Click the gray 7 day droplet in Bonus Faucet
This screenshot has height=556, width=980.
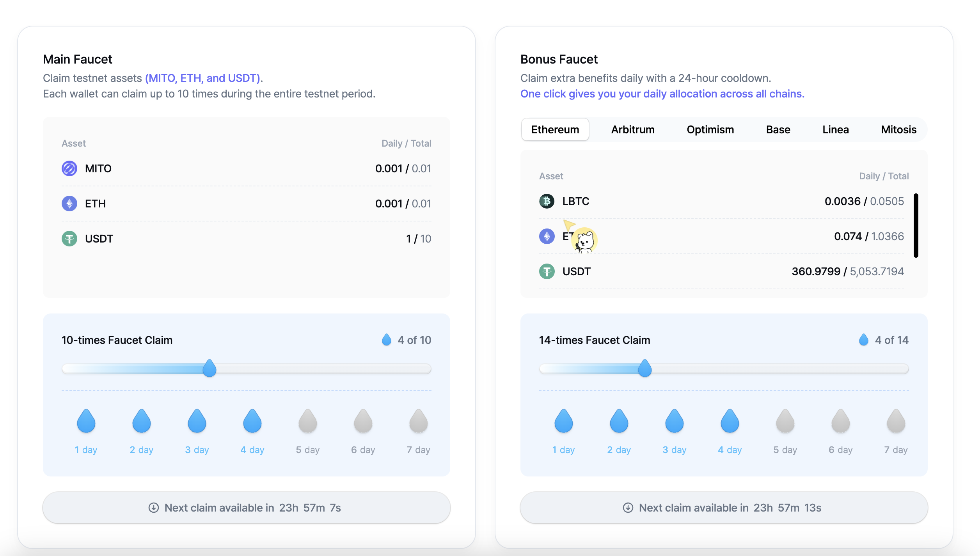896,421
